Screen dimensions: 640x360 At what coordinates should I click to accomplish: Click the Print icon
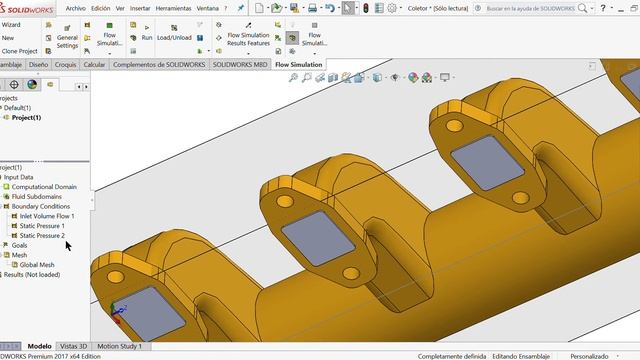(x=312, y=8)
